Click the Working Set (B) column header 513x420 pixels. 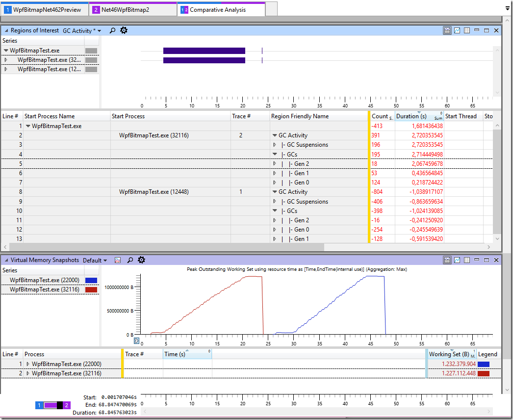point(452,354)
